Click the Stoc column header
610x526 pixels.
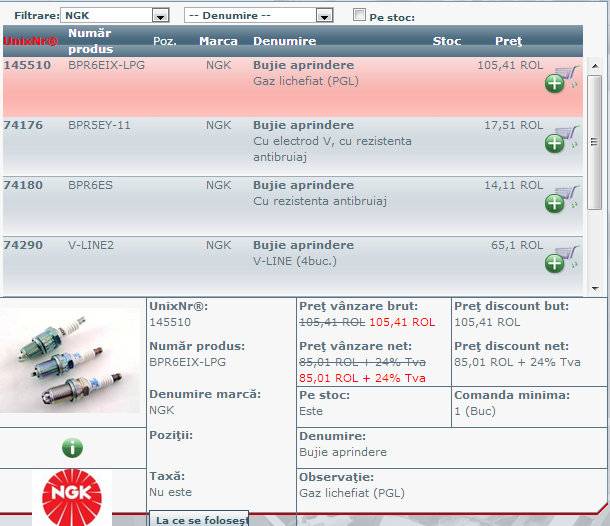pos(446,41)
